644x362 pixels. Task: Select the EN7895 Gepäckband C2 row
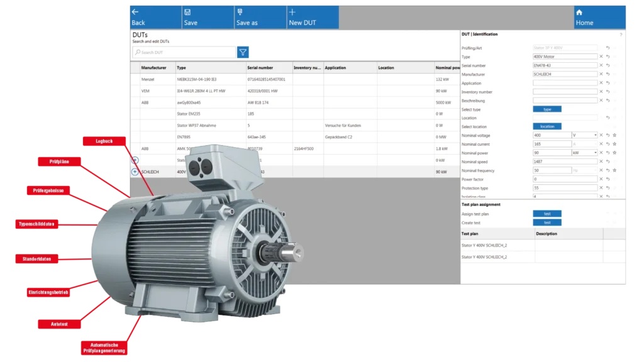coord(295,136)
